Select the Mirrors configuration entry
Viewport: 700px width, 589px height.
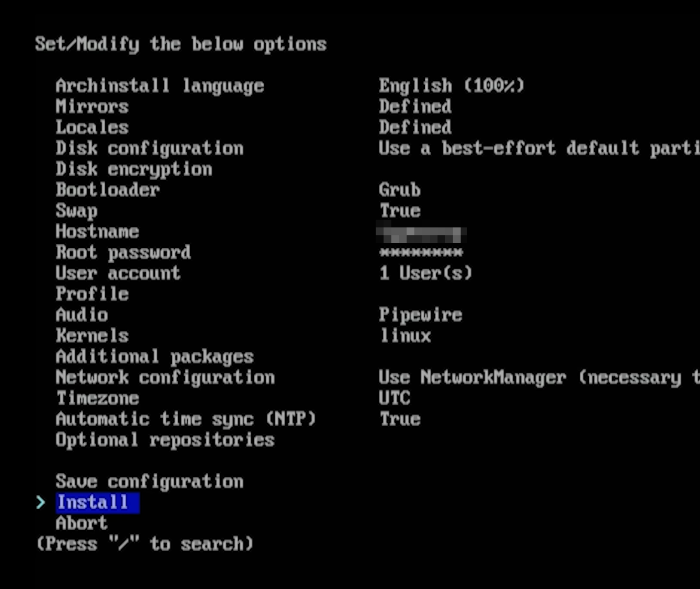tap(91, 106)
